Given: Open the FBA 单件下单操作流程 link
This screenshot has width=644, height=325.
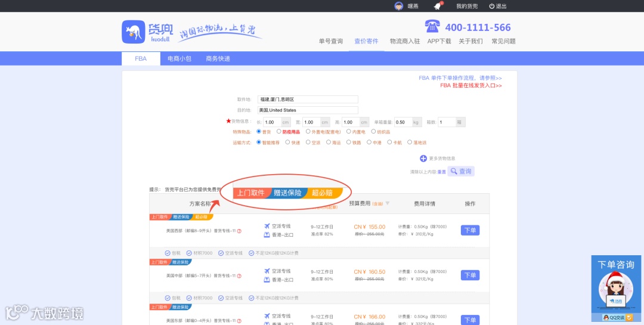Looking at the screenshot, I should (460, 78).
